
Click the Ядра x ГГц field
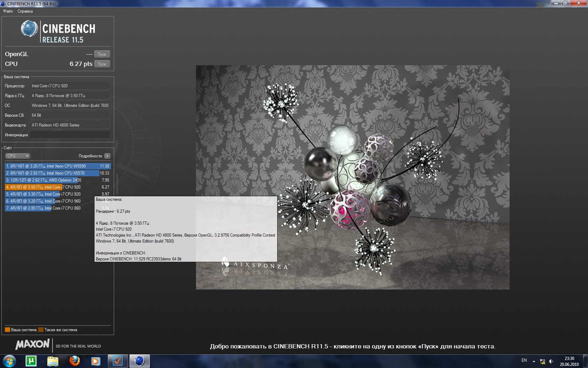pos(70,96)
